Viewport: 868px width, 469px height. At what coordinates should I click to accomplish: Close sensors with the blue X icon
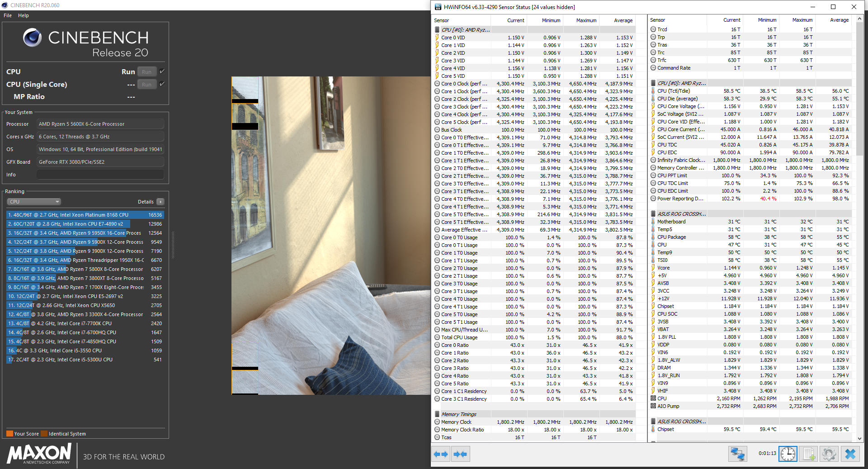pos(850,454)
